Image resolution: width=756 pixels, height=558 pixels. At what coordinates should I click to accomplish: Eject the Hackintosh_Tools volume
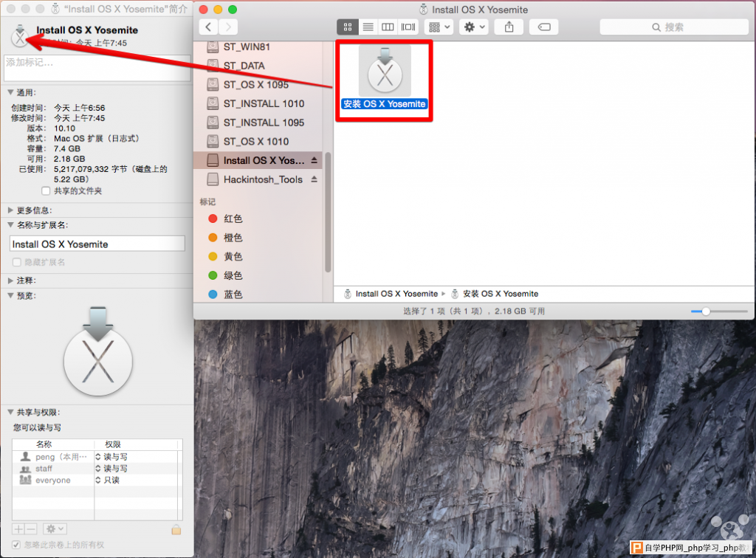tap(315, 179)
